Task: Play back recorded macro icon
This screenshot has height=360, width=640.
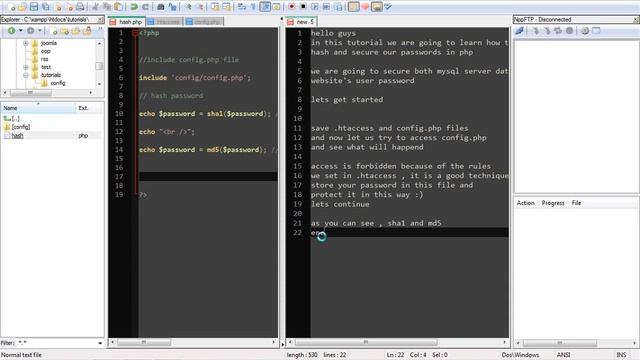Action: coord(315,7)
